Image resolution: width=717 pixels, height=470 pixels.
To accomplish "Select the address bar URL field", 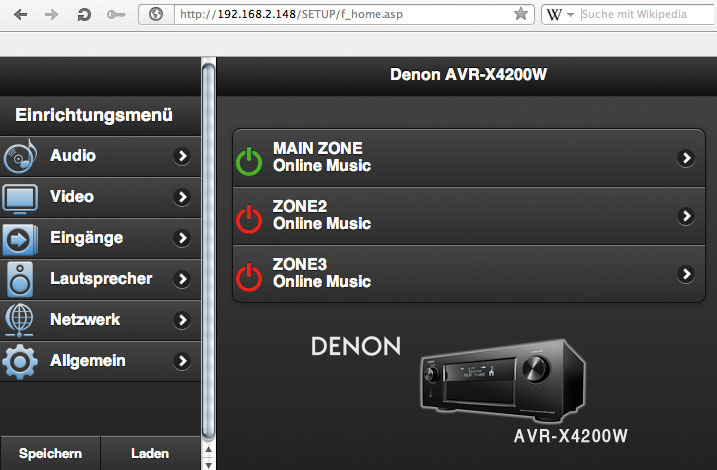I will coord(344,14).
